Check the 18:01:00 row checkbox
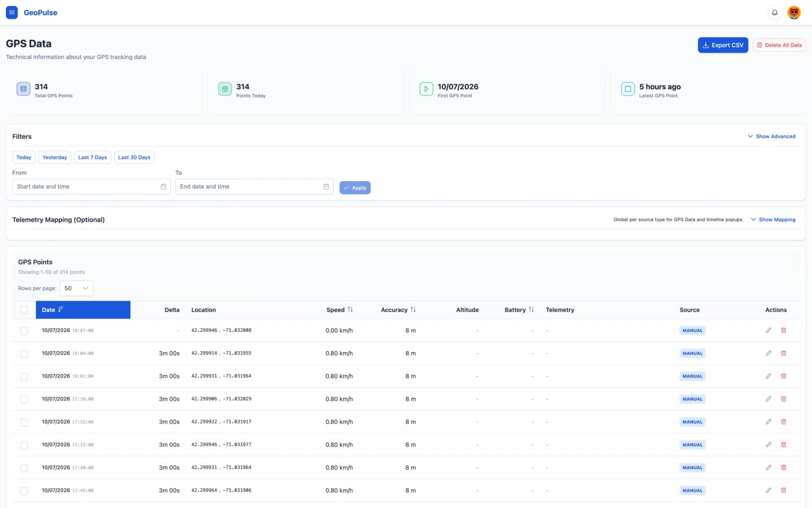This screenshot has width=812, height=508. (24, 377)
